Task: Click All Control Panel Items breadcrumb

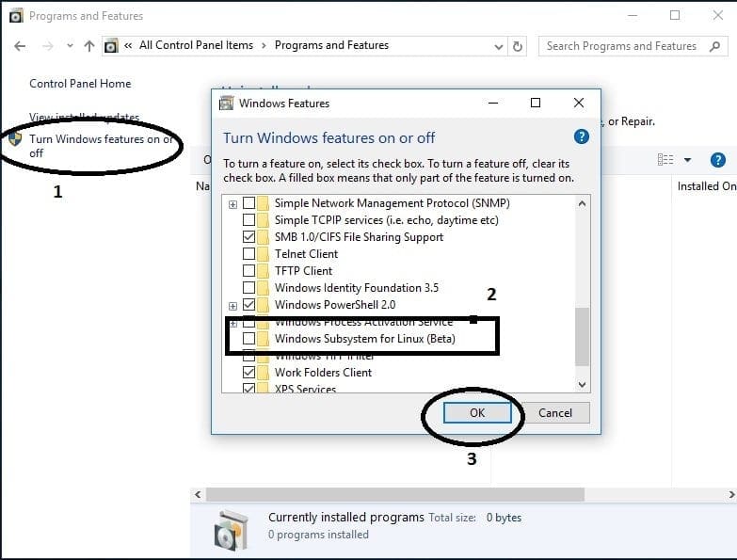Action: coord(196,45)
